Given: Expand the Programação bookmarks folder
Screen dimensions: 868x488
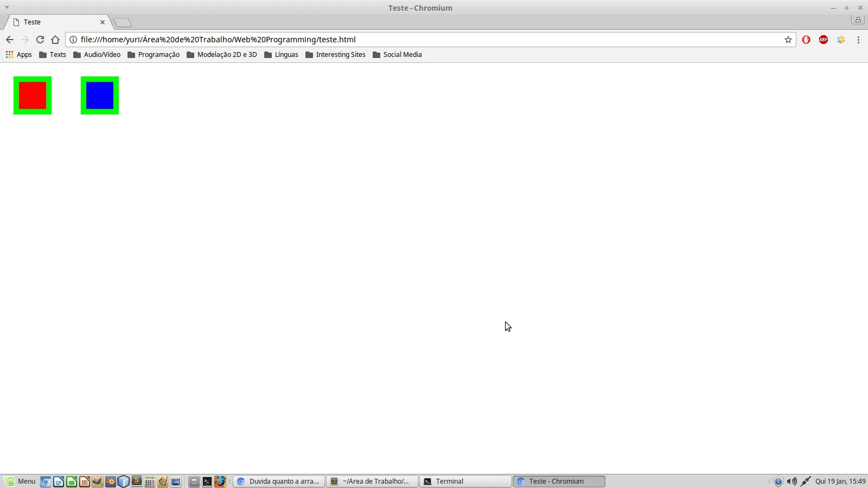Looking at the screenshot, I should 154,55.
